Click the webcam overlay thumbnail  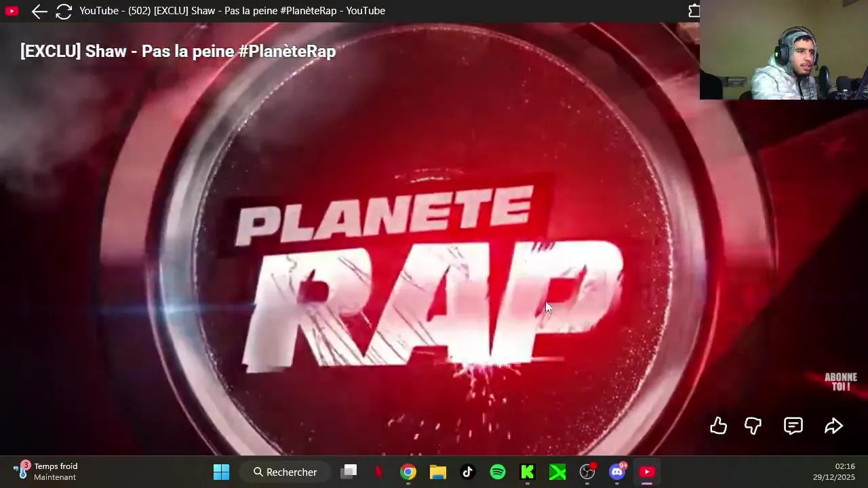784,50
